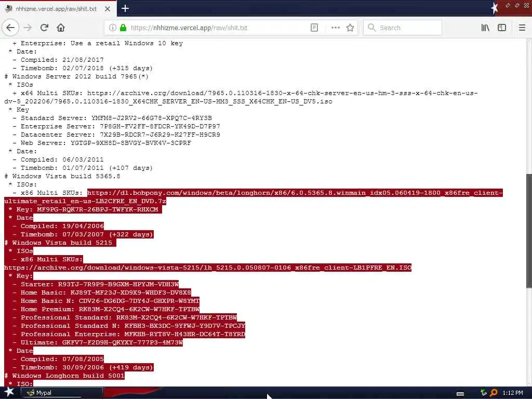Click the vertical scrollbar thumb
Image resolution: width=532 pixels, height=399 pixels.
tap(528, 231)
